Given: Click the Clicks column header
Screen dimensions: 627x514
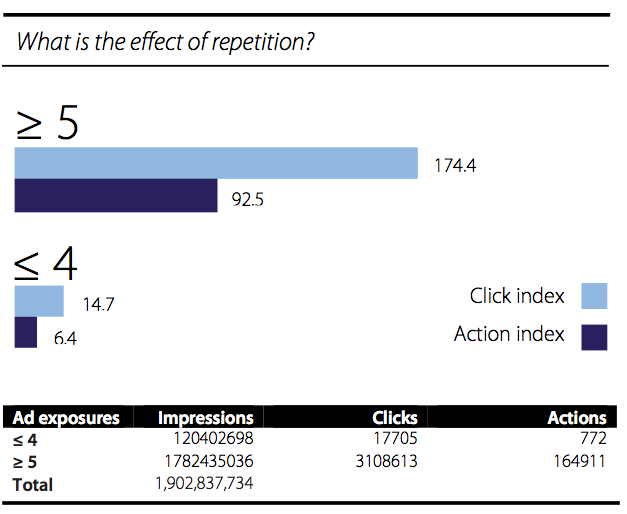Looking at the screenshot, I should 395,418.
